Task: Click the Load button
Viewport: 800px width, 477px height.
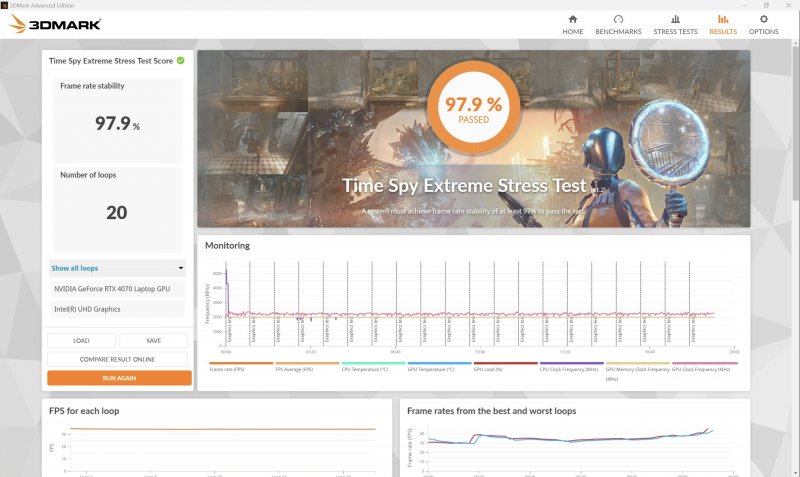Action: [x=81, y=341]
